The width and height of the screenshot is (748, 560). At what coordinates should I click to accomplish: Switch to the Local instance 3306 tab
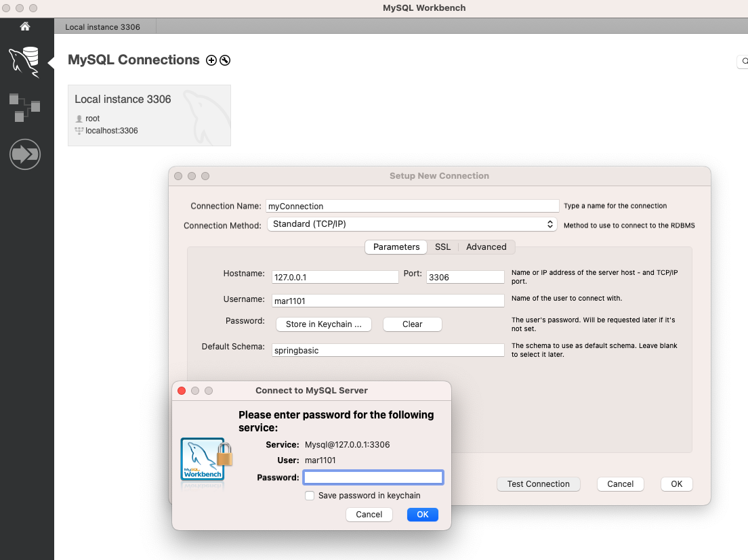point(102,26)
